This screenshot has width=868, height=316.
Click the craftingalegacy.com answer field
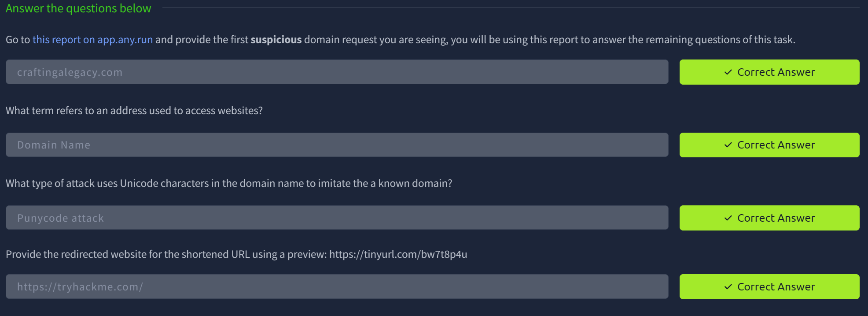point(337,72)
